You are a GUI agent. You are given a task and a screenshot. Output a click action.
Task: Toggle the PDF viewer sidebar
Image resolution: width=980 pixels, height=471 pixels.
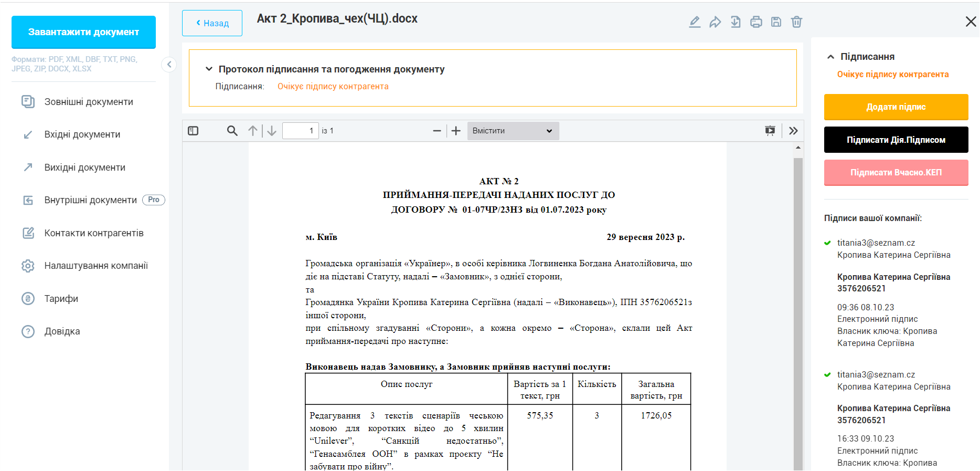[193, 131]
